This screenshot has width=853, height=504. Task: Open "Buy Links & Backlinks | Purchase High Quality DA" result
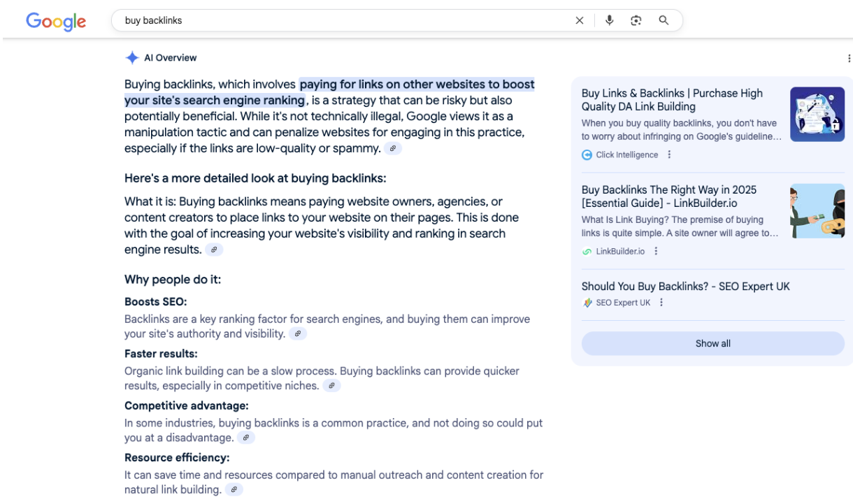click(x=672, y=100)
